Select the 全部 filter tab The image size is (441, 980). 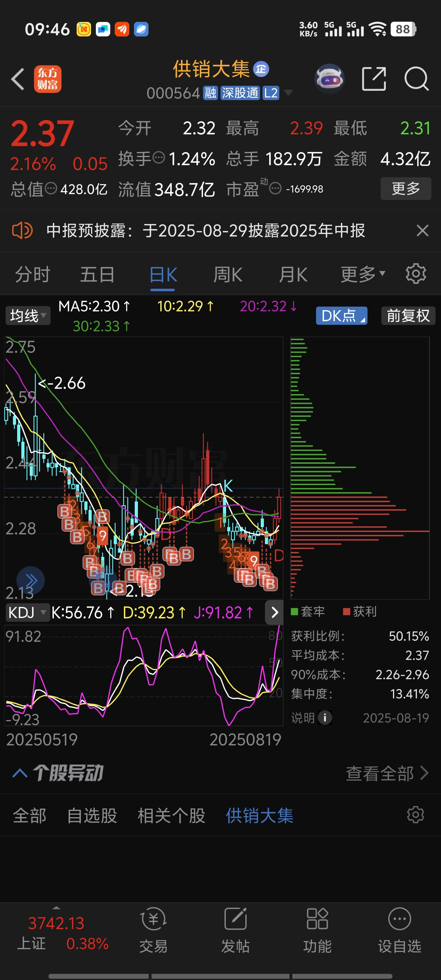(29, 815)
